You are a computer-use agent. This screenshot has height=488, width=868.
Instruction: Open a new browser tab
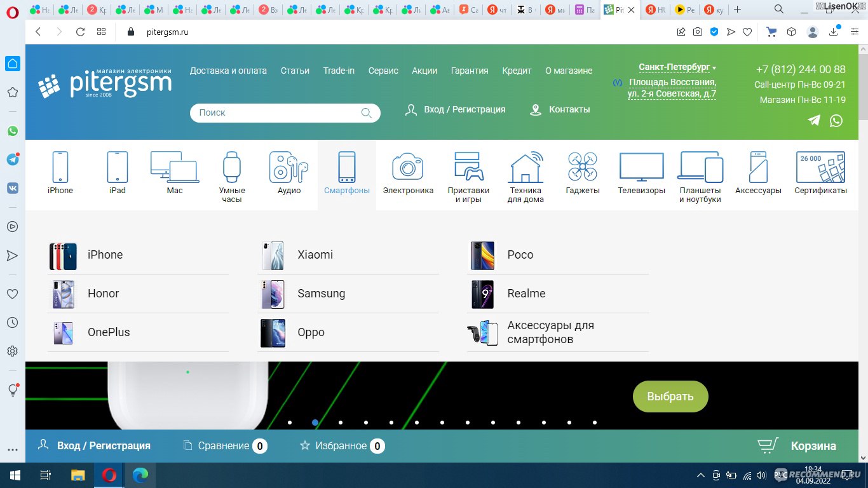(x=738, y=10)
